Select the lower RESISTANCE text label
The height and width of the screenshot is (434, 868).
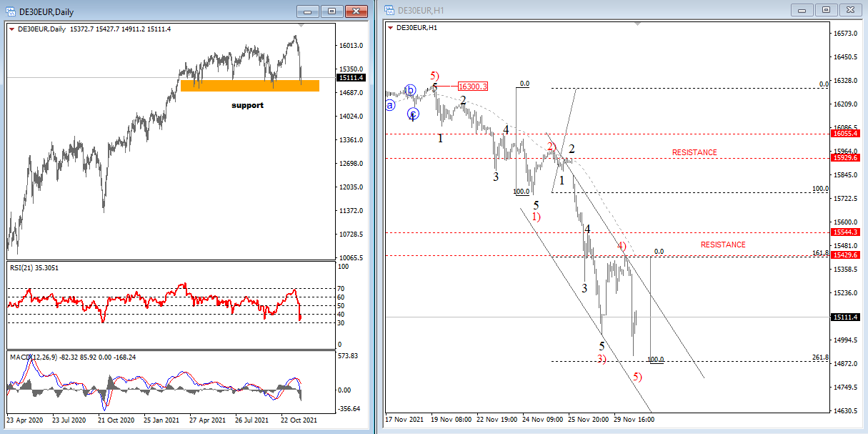click(723, 245)
